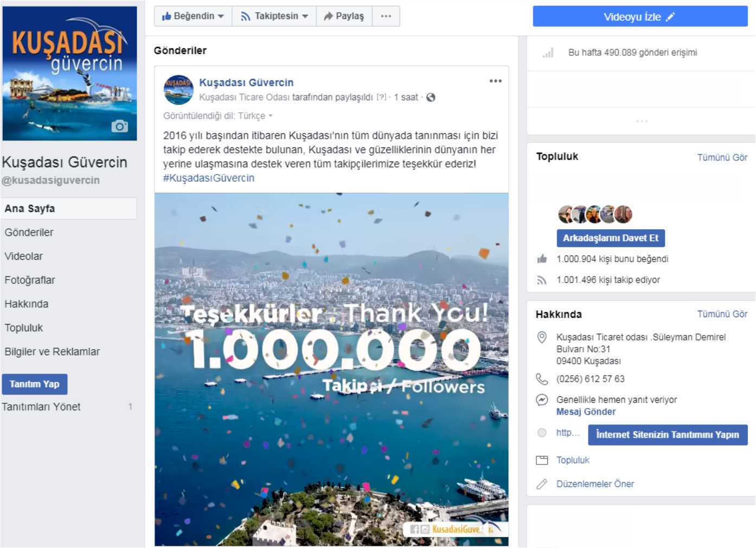Click the globe public-visibility icon on post

click(x=431, y=98)
